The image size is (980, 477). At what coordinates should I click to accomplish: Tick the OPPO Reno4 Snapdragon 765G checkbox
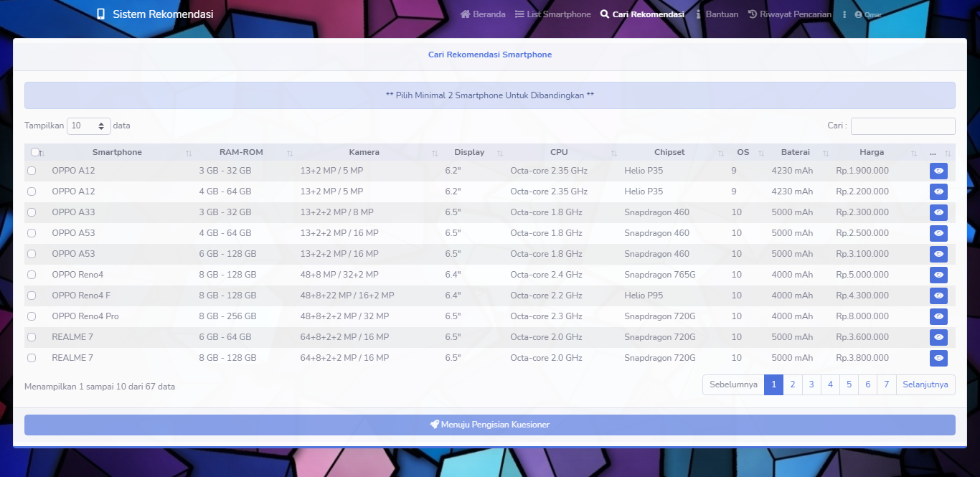pyautogui.click(x=32, y=275)
